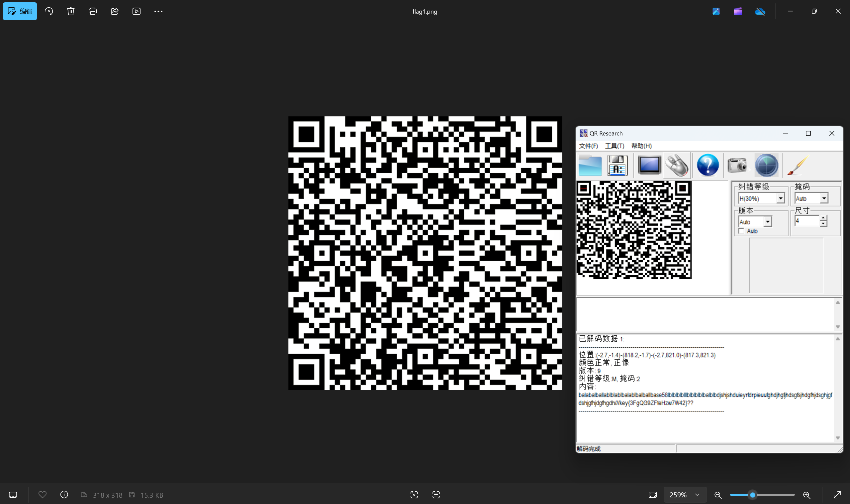Print the image via printer icon
This screenshot has height=504, width=850.
click(92, 12)
